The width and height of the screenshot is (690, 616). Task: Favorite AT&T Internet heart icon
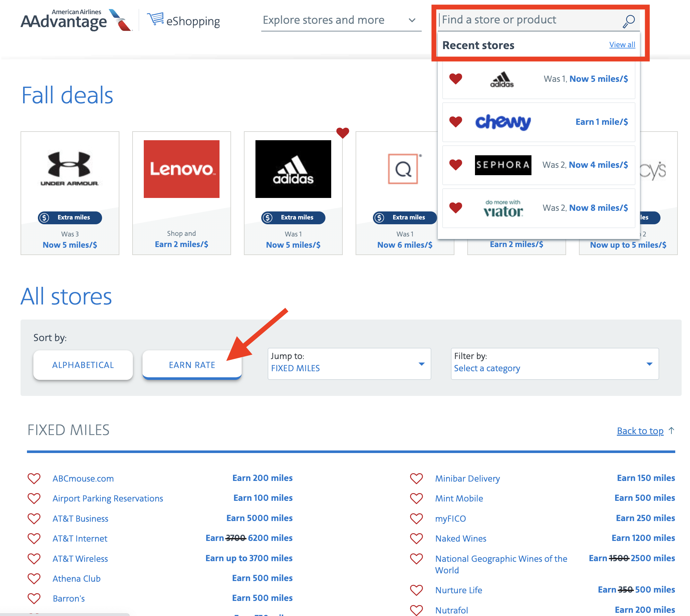(34, 538)
